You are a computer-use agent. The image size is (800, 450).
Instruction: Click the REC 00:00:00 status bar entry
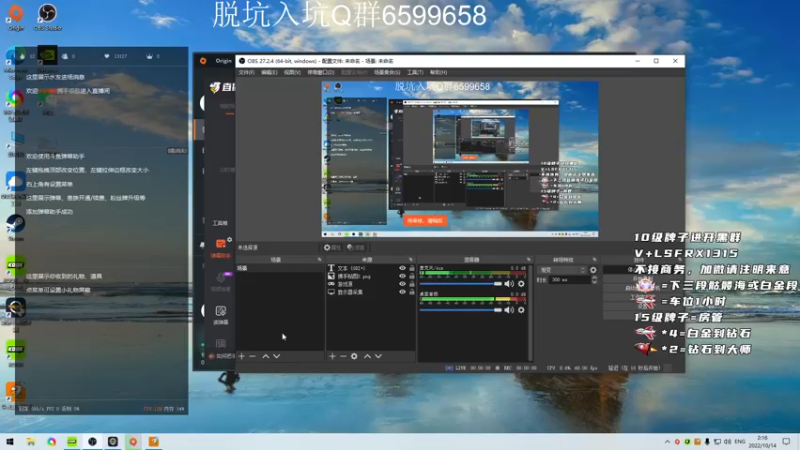click(516, 368)
